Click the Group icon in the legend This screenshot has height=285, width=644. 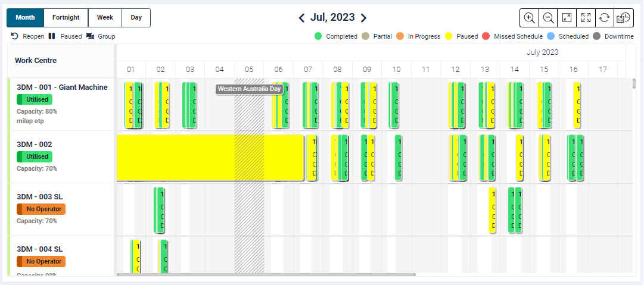coord(91,36)
